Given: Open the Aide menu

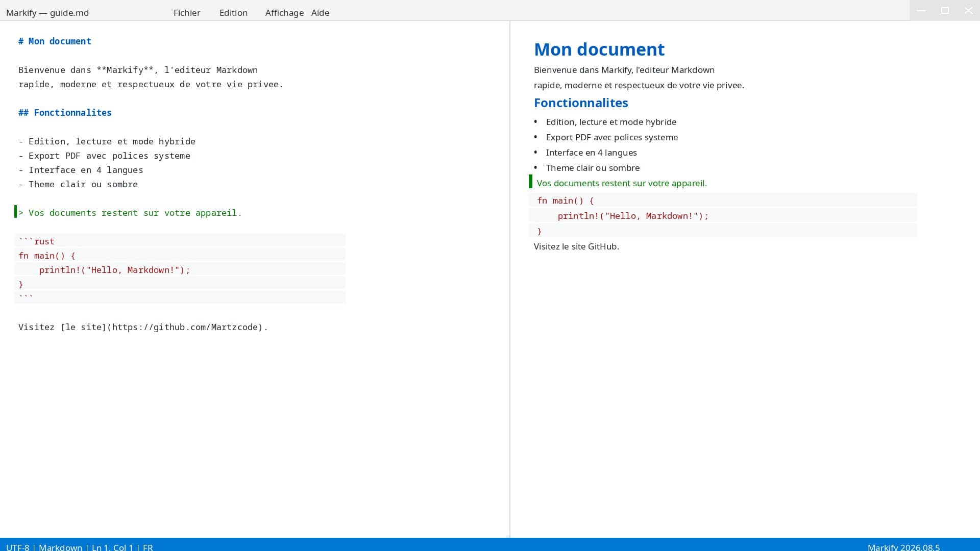Looking at the screenshot, I should (x=320, y=13).
